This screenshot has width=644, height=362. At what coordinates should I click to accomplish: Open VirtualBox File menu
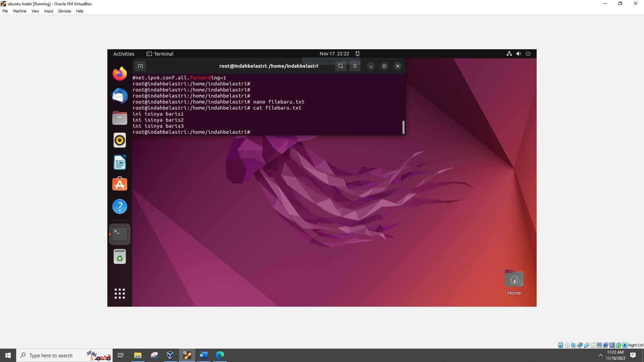coord(5,11)
